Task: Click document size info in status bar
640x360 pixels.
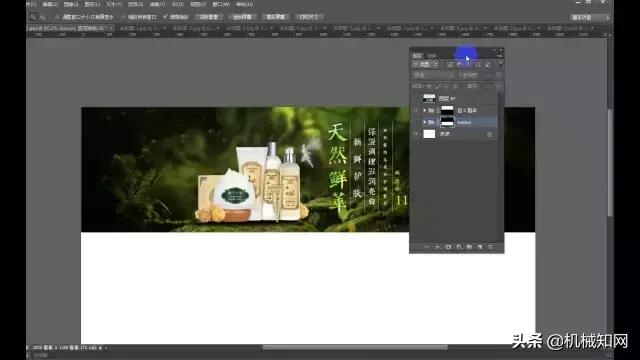Action: point(64,348)
